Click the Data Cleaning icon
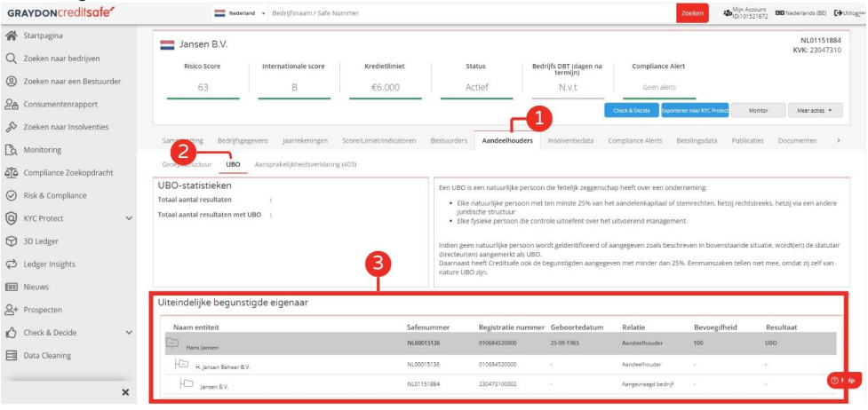The height and width of the screenshot is (410, 868). 11,356
